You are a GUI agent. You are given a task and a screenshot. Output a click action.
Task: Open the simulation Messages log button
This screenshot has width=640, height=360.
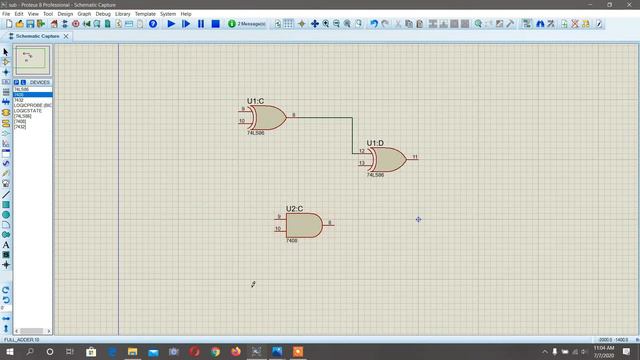click(x=247, y=24)
